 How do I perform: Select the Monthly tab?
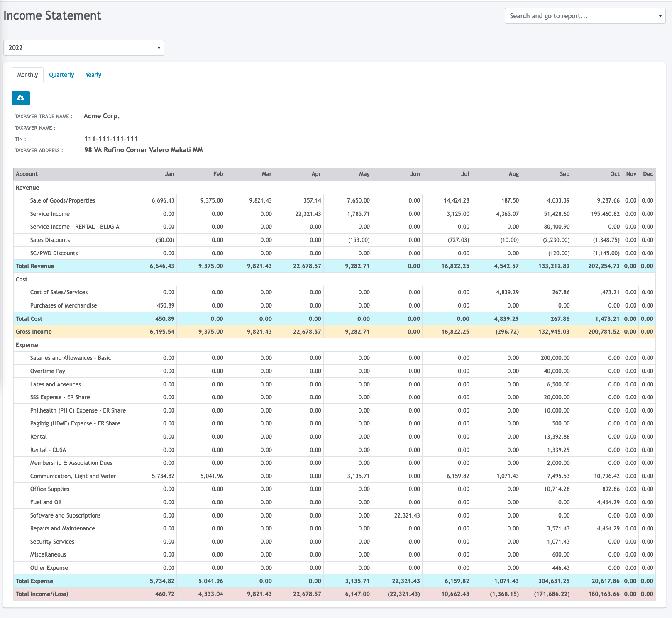coord(27,75)
